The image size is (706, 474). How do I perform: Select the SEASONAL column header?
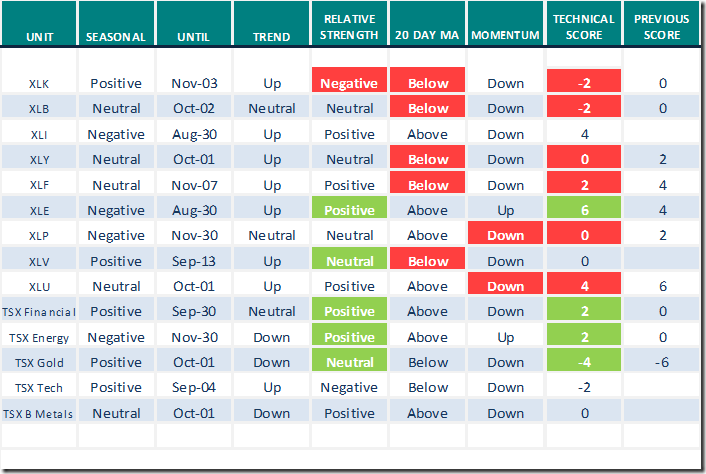click(116, 36)
